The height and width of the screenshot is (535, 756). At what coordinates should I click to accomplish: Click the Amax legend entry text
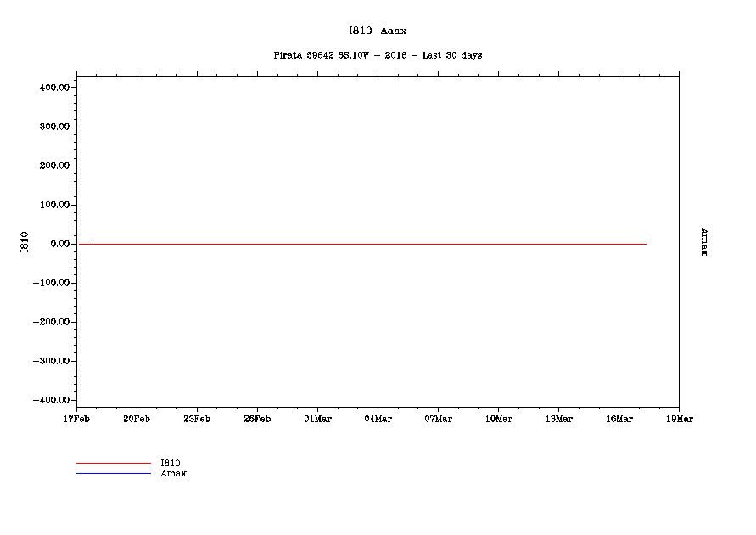[x=173, y=473]
